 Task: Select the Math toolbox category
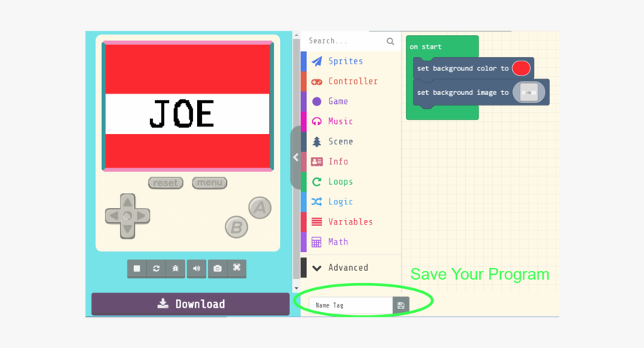(x=350, y=242)
